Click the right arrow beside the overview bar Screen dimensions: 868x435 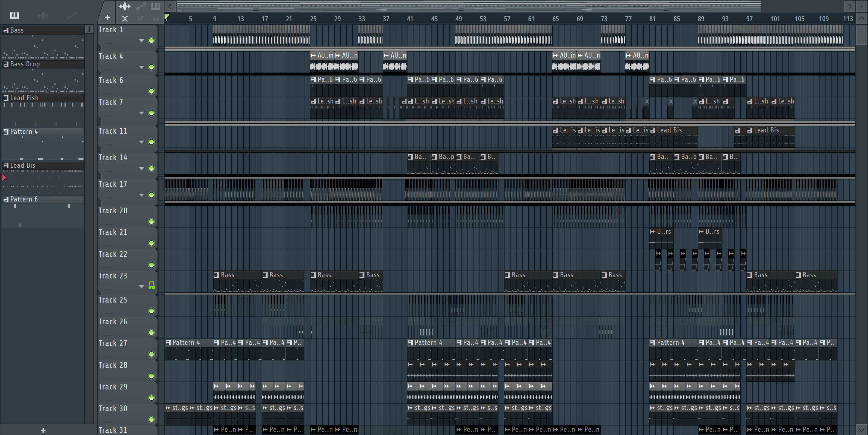850,6
